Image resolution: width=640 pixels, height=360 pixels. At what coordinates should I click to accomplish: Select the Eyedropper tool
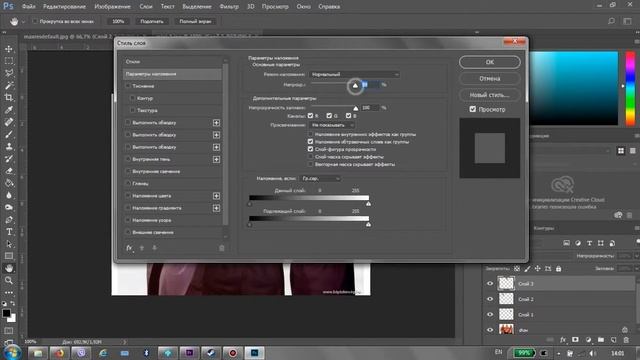click(x=9, y=110)
